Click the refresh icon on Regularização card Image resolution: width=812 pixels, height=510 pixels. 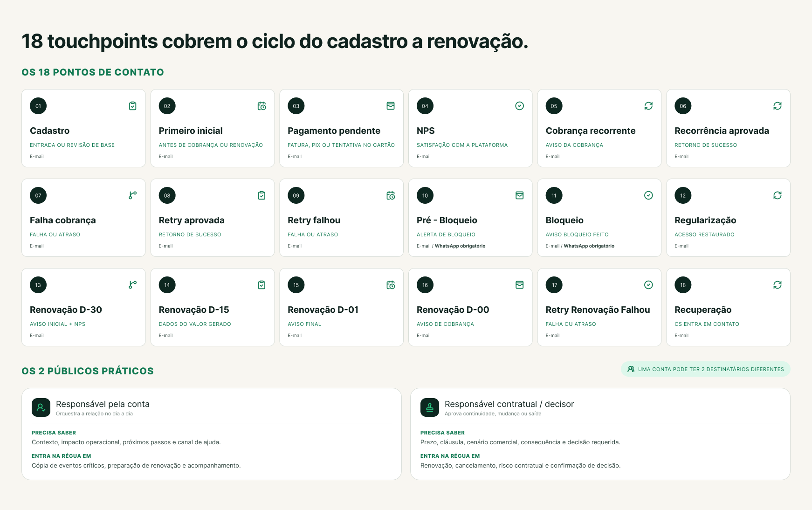click(x=778, y=195)
